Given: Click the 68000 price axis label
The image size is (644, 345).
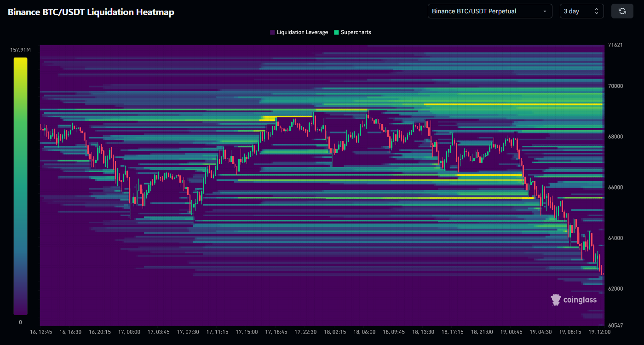Looking at the screenshot, I should pos(615,137).
